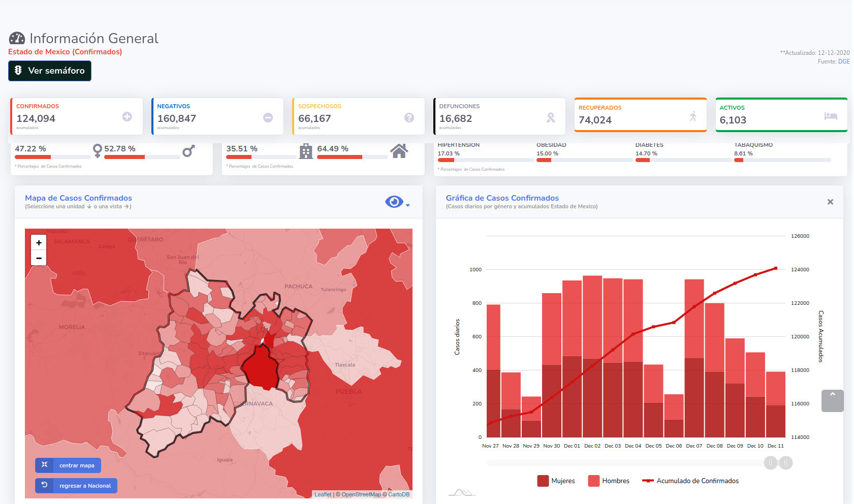Click the hospital building icon

(306, 151)
